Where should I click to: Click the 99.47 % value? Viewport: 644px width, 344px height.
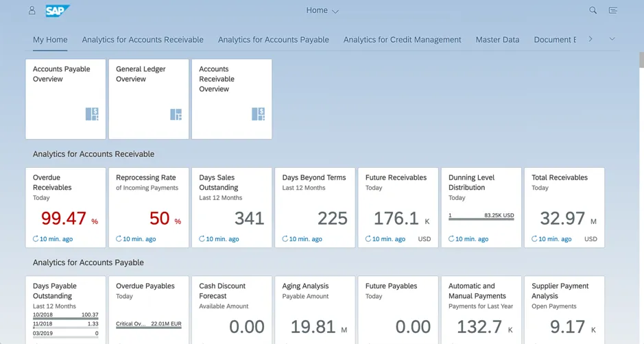69,219
